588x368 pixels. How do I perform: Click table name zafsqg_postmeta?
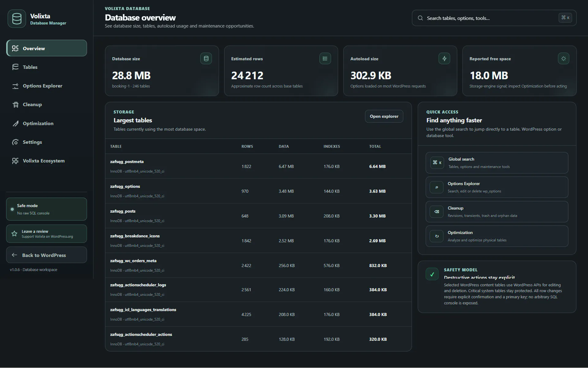click(127, 162)
